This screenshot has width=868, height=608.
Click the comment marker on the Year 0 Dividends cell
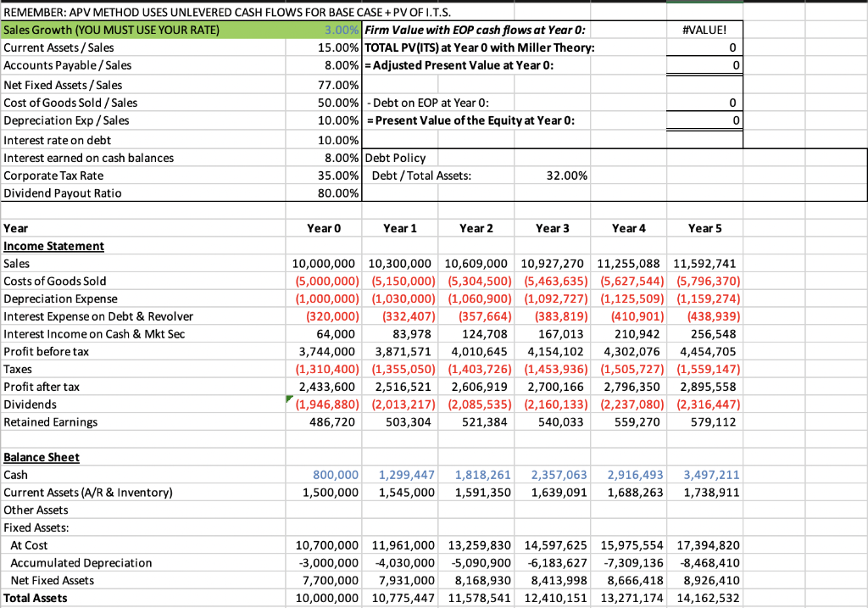pos(289,400)
